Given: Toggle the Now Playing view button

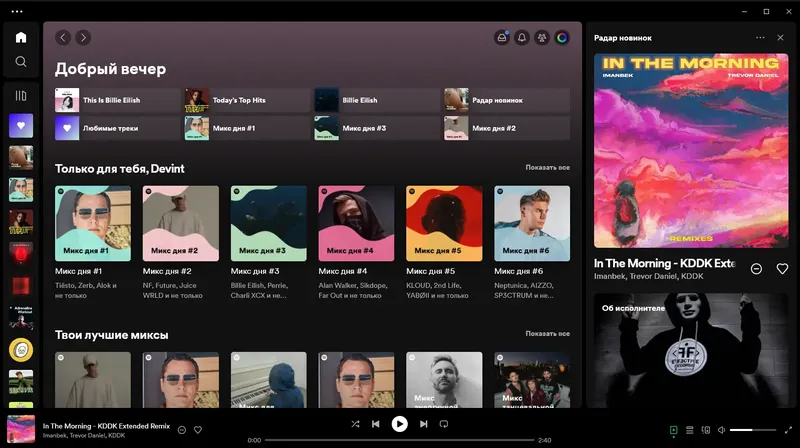Looking at the screenshot, I should pyautogui.click(x=673, y=430).
